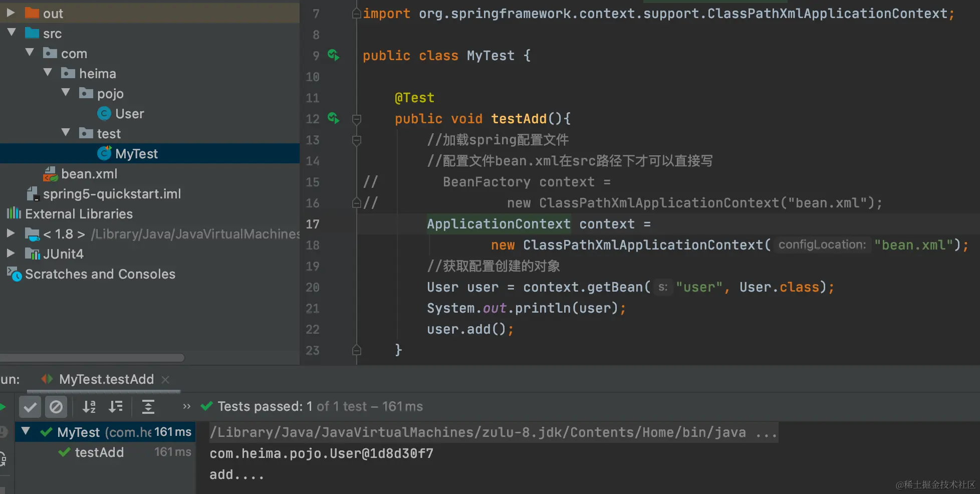Expand all test results in the tree
This screenshot has width=980, height=494.
pos(148,407)
